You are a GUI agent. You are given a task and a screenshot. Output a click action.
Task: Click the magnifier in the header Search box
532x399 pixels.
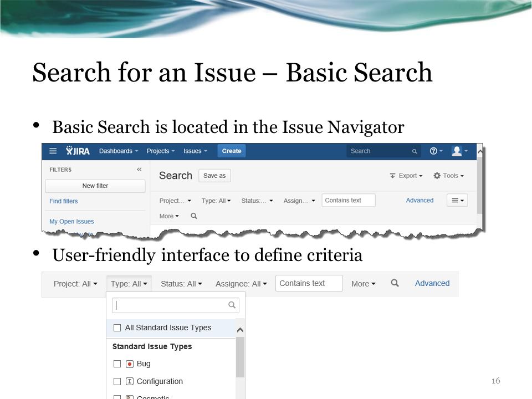point(415,151)
